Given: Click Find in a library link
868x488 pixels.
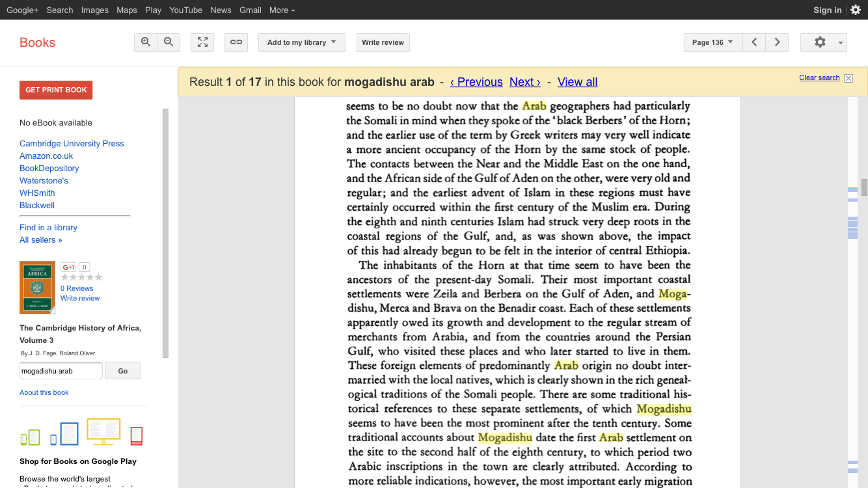Looking at the screenshot, I should click(48, 227).
